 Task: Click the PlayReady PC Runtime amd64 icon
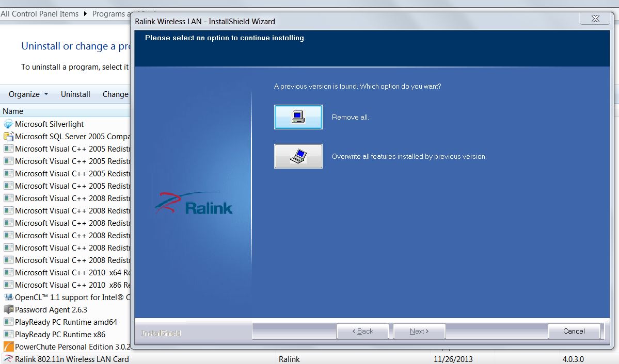[9, 322]
